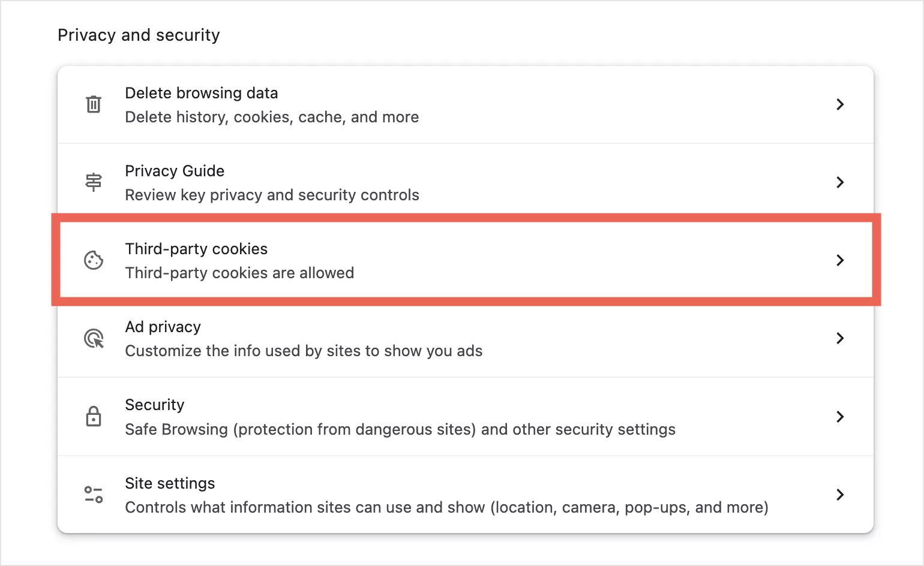Open Site settings via right chevron

tap(840, 495)
